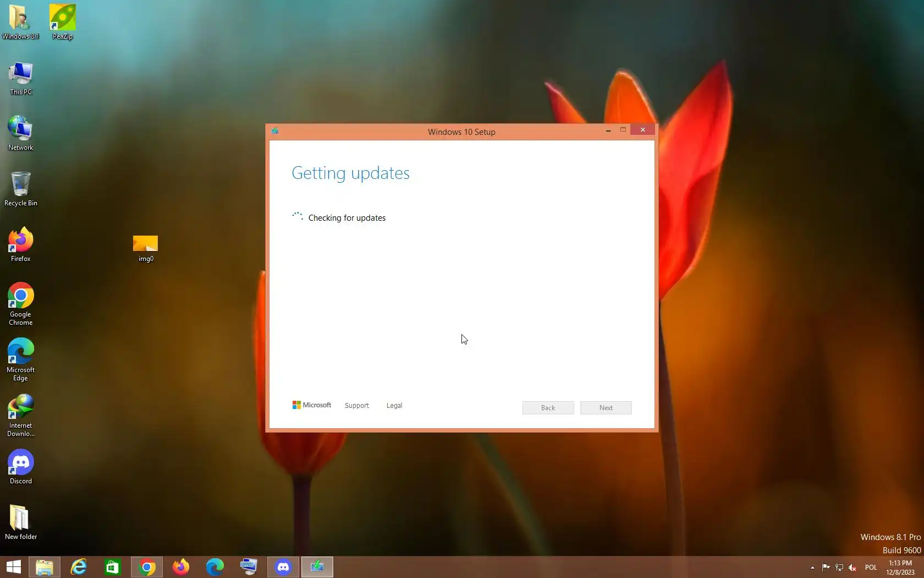This screenshot has height=578, width=924.
Task: Select the Internet Download Manager desktop shortcut
Action: 20,416
